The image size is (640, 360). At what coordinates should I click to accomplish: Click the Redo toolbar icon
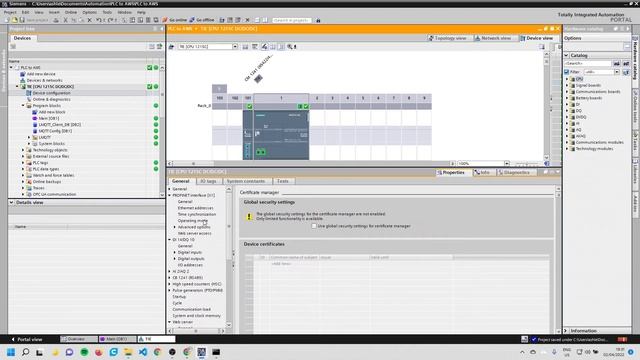coord(111,20)
